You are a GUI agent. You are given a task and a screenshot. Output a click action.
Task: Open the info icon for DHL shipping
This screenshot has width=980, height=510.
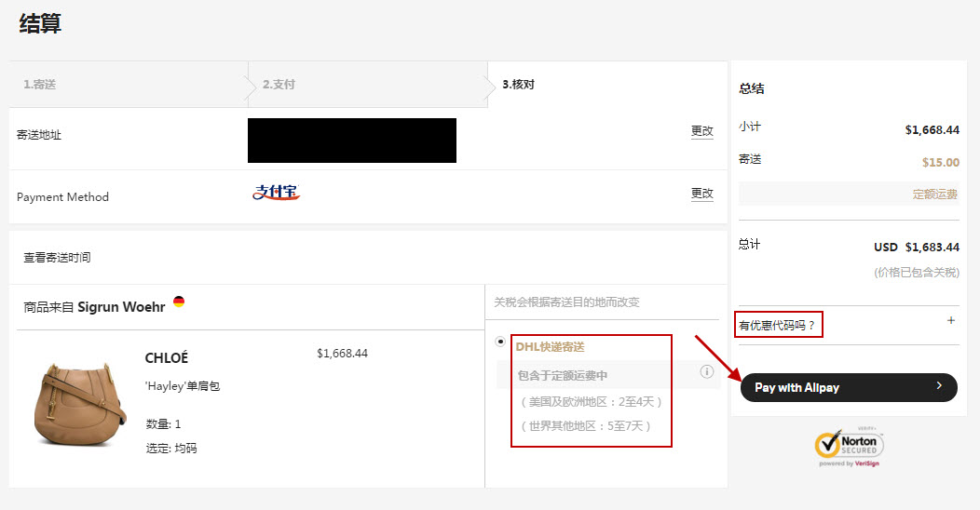(707, 372)
